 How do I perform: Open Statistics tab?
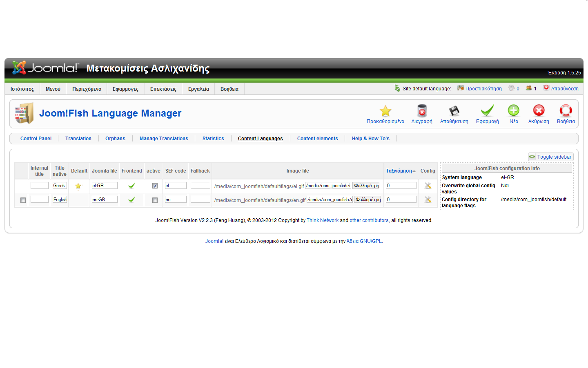point(213,139)
